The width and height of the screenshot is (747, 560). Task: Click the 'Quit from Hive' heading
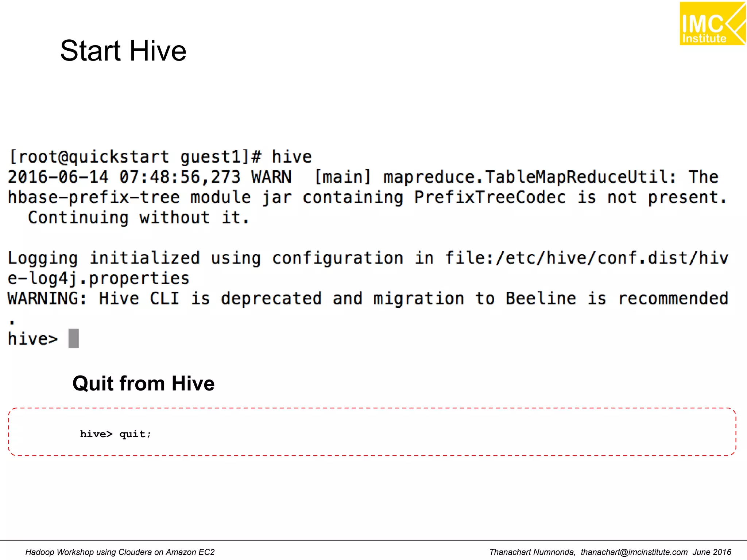pyautogui.click(x=143, y=384)
